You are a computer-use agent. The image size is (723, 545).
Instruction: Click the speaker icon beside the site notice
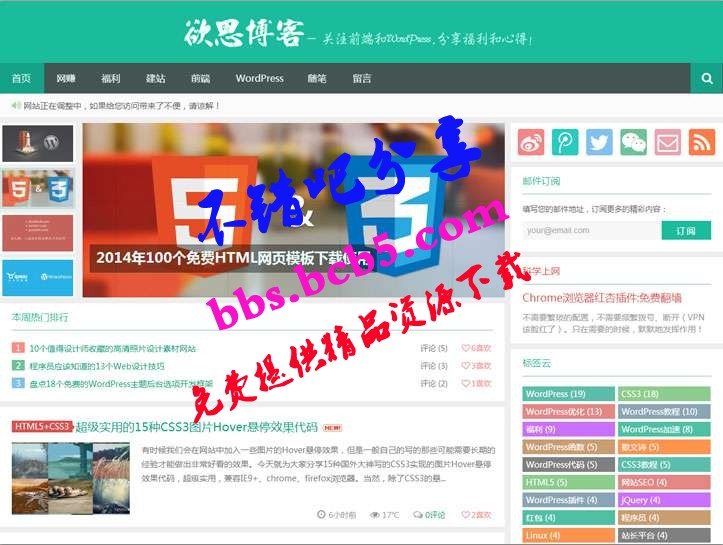point(16,106)
